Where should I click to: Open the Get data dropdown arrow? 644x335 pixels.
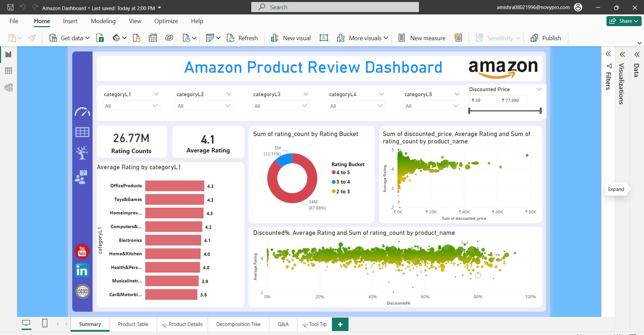pos(88,38)
